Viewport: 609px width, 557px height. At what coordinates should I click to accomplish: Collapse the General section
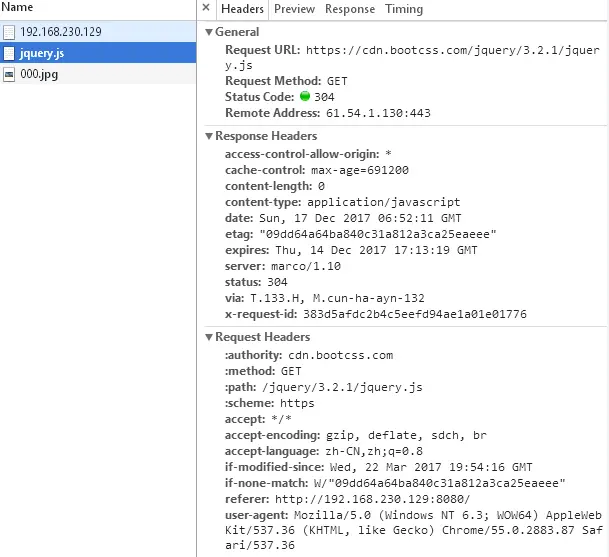point(209,32)
